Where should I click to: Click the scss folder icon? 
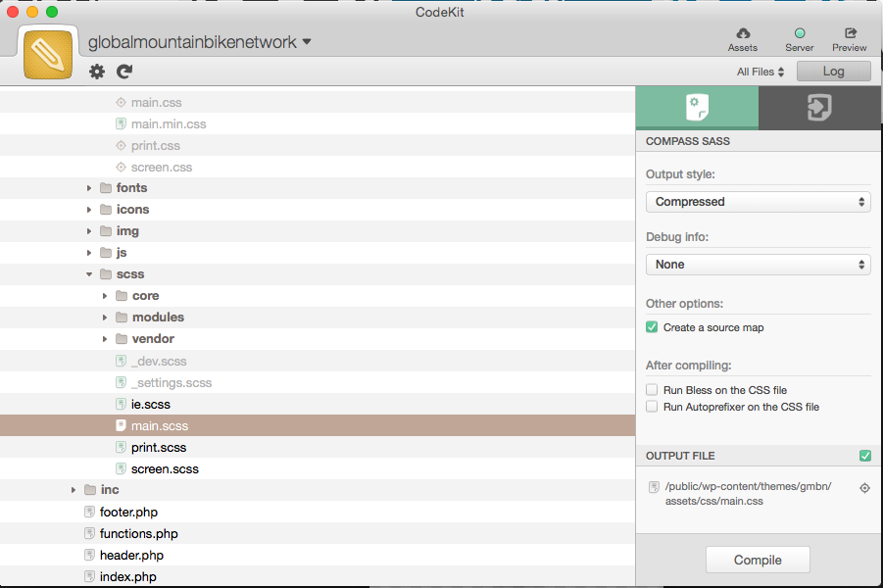pyautogui.click(x=106, y=274)
